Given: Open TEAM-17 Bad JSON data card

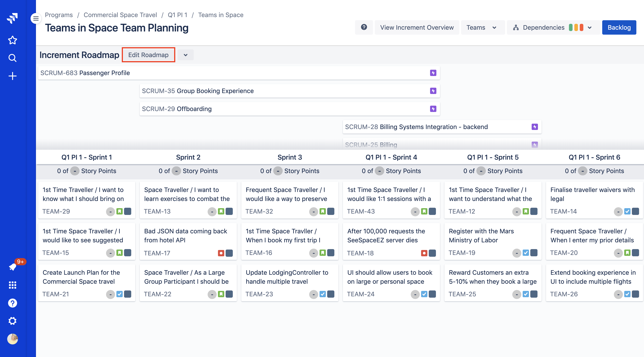Looking at the screenshot, I should [188, 241].
